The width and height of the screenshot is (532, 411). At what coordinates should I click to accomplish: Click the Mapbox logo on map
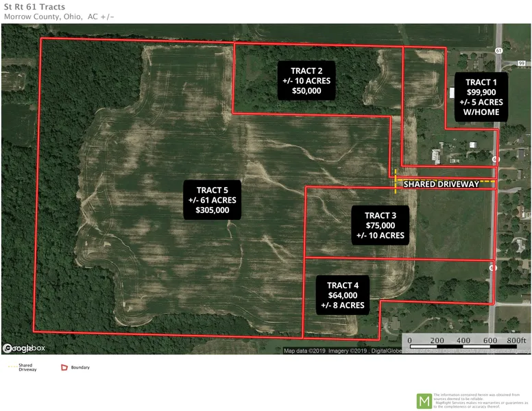pyautogui.click(x=23, y=348)
